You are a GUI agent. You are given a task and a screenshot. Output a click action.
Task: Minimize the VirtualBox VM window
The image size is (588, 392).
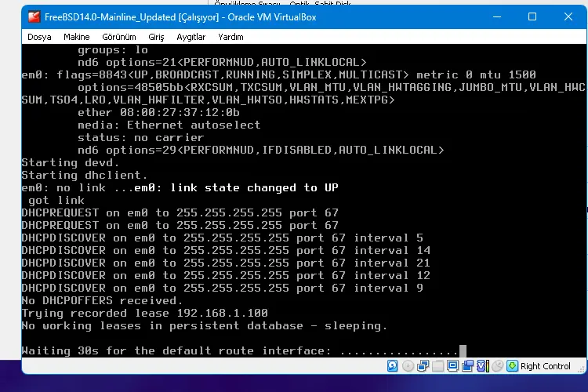click(x=497, y=17)
